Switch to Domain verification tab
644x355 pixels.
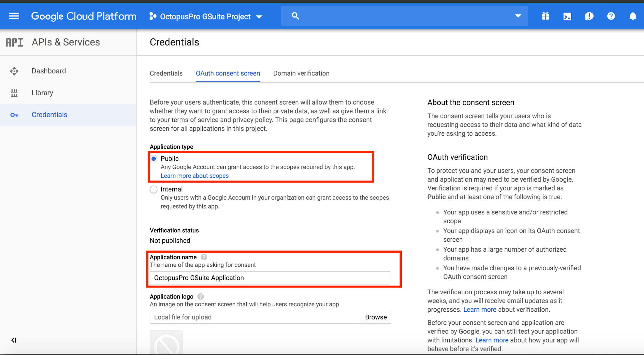pyautogui.click(x=301, y=73)
